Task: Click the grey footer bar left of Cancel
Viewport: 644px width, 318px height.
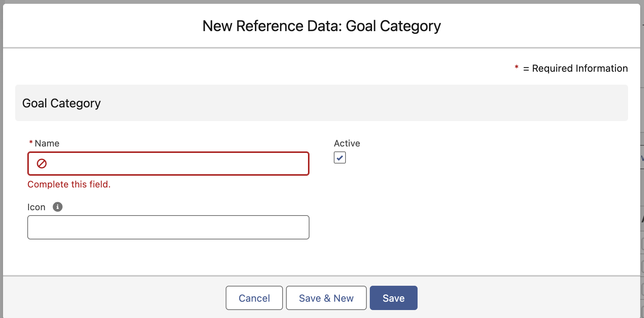Action: (114, 298)
